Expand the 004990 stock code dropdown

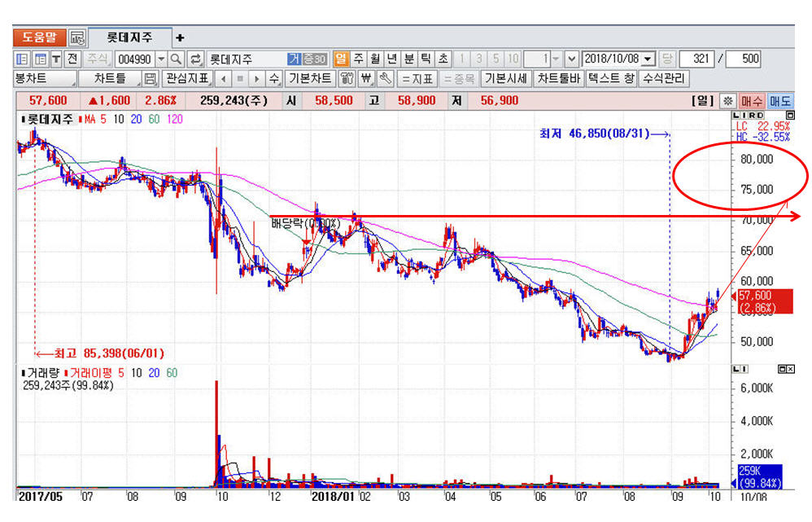pos(160,59)
